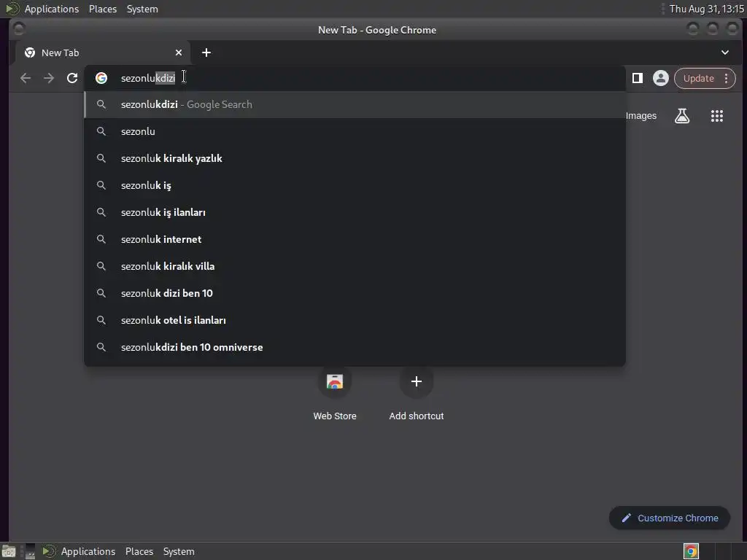Image resolution: width=747 pixels, height=560 pixels.
Task: Open the tab search dropdown chevron
Action: [x=724, y=52]
